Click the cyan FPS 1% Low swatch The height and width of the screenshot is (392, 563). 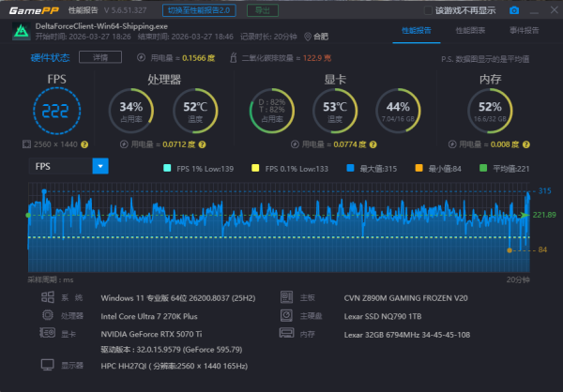(x=167, y=168)
